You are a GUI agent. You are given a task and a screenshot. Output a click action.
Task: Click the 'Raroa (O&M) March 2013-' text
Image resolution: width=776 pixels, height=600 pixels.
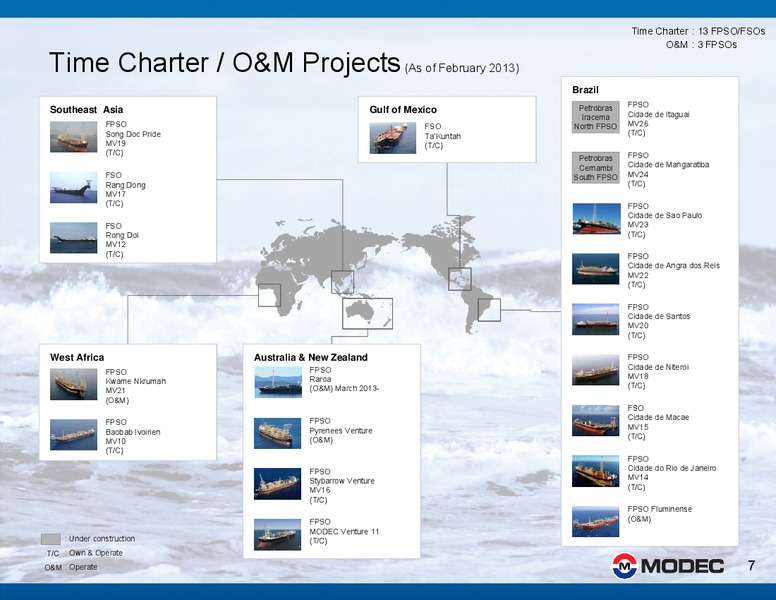coord(344,384)
